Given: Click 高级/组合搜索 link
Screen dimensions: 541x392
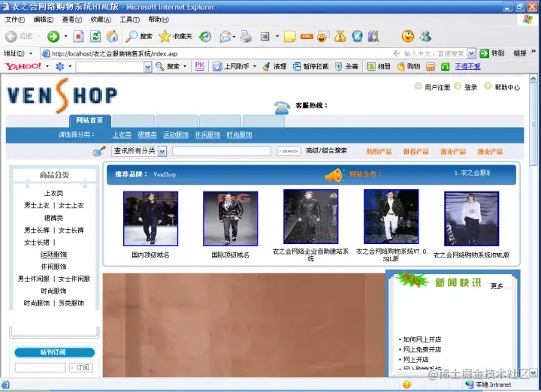Looking at the screenshot, I should [x=326, y=151].
